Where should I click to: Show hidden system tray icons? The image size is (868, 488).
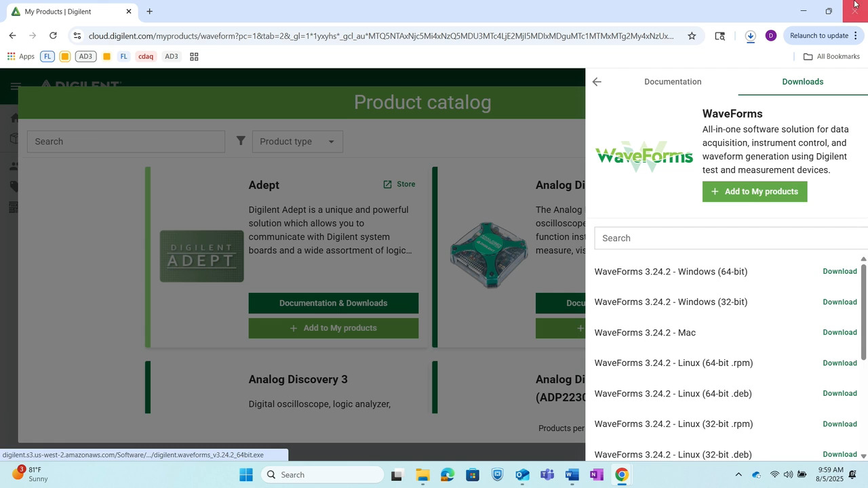click(738, 474)
